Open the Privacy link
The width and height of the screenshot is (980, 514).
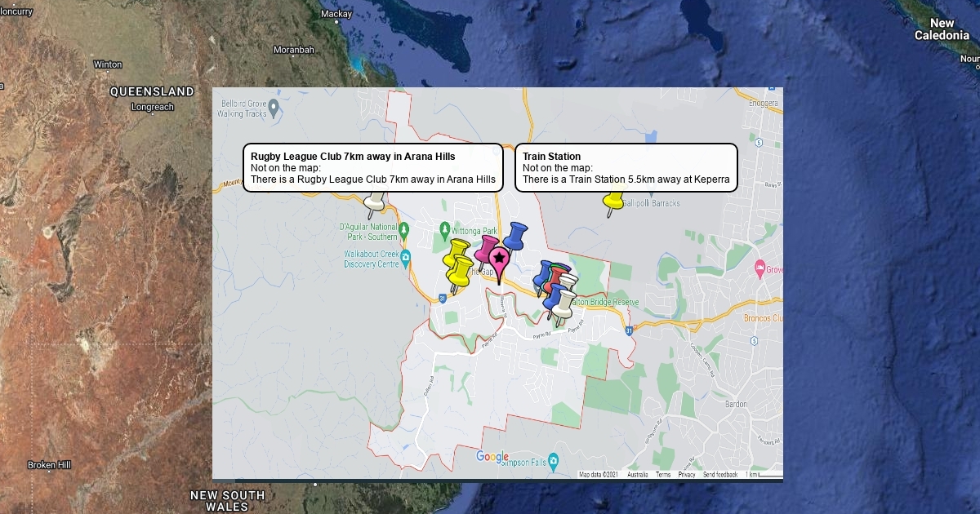click(687, 474)
